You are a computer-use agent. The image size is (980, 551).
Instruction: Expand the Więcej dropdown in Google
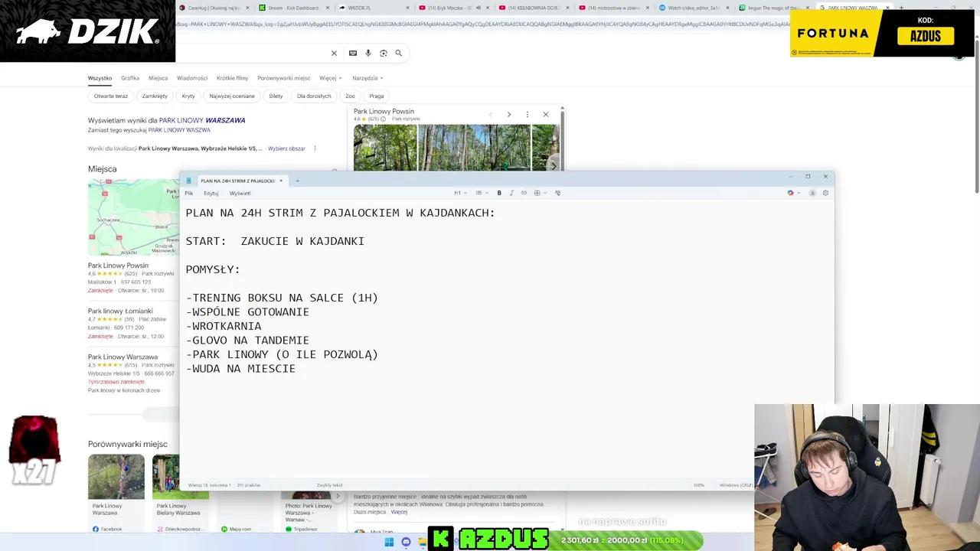tap(329, 78)
